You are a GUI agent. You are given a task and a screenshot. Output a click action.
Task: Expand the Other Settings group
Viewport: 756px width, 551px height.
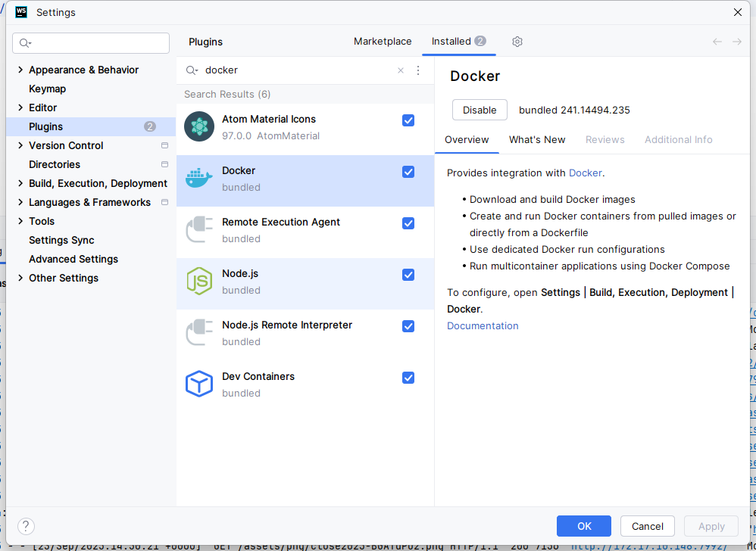20,278
